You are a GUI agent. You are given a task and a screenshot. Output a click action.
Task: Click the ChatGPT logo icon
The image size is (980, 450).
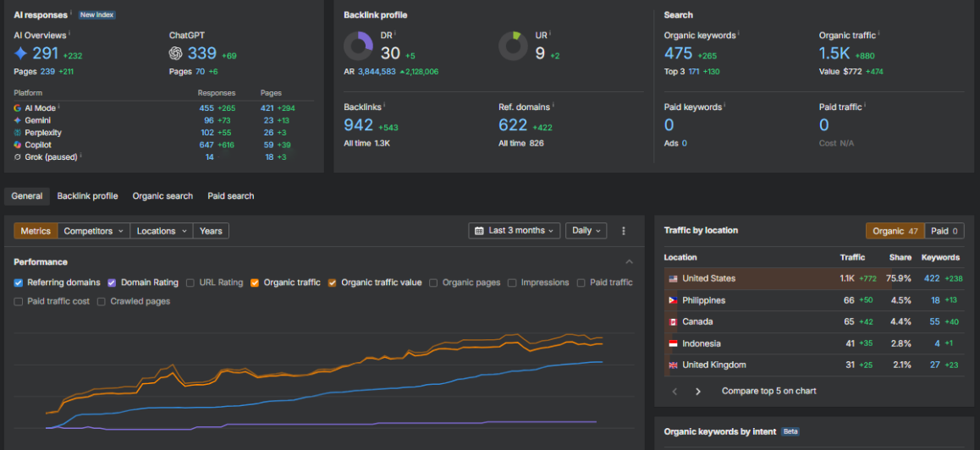click(x=176, y=54)
